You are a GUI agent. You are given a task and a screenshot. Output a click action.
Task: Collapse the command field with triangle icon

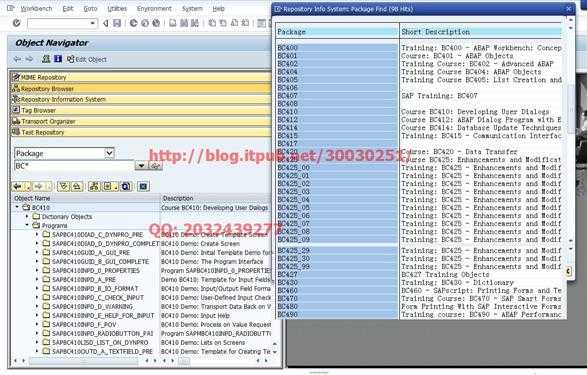106,23
